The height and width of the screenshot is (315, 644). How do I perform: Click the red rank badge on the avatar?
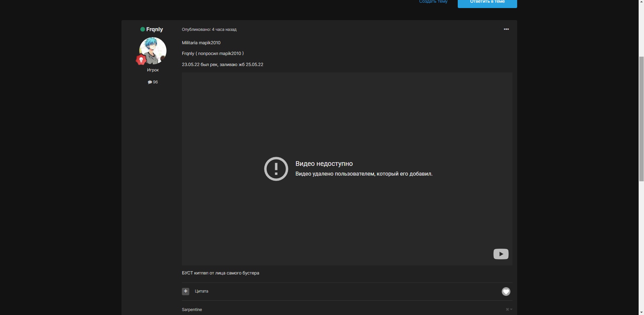141,60
